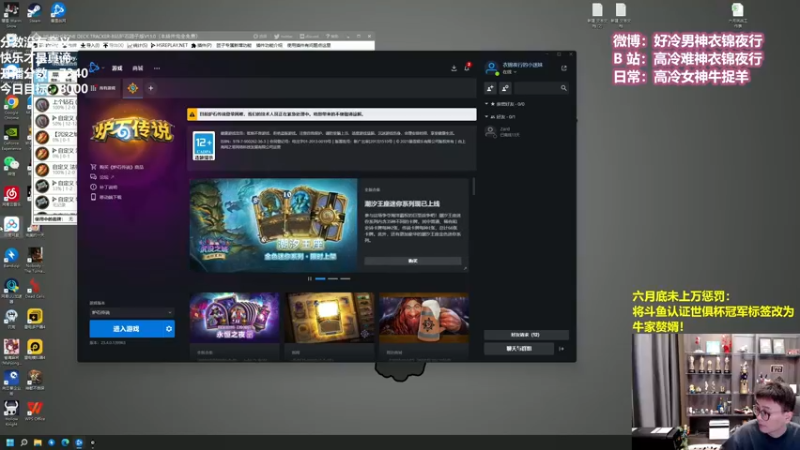Click the add friend icon

(x=490, y=88)
